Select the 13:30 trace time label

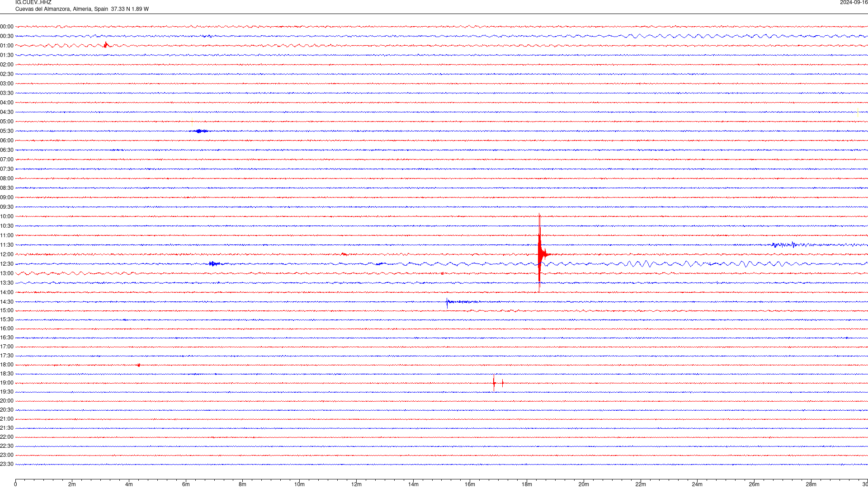tap(7, 283)
